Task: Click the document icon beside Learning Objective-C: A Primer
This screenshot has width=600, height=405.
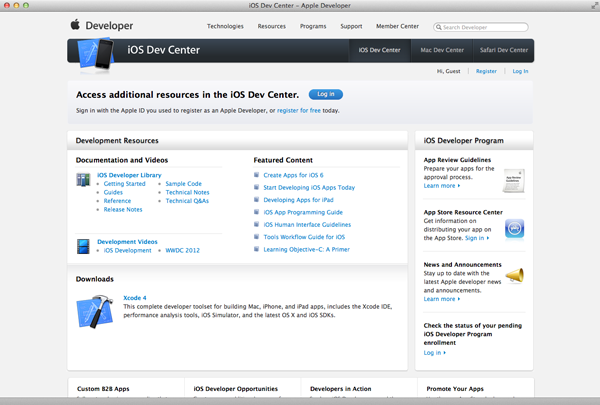Action: (256, 249)
